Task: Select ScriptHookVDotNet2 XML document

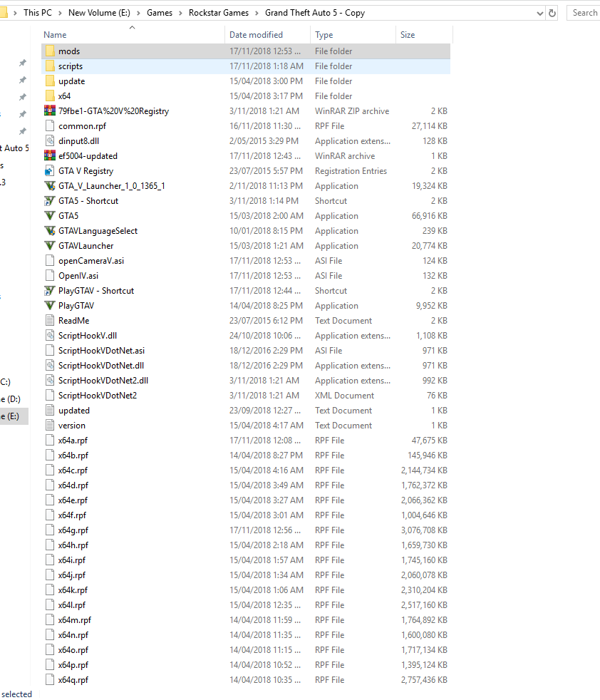Action: (98, 396)
